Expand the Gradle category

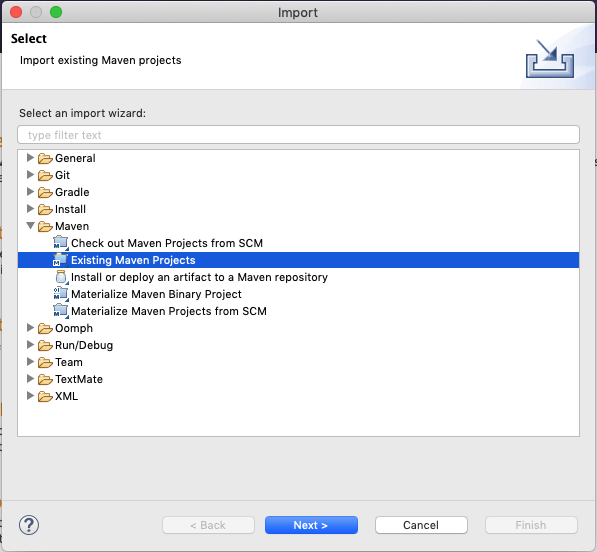point(30,191)
